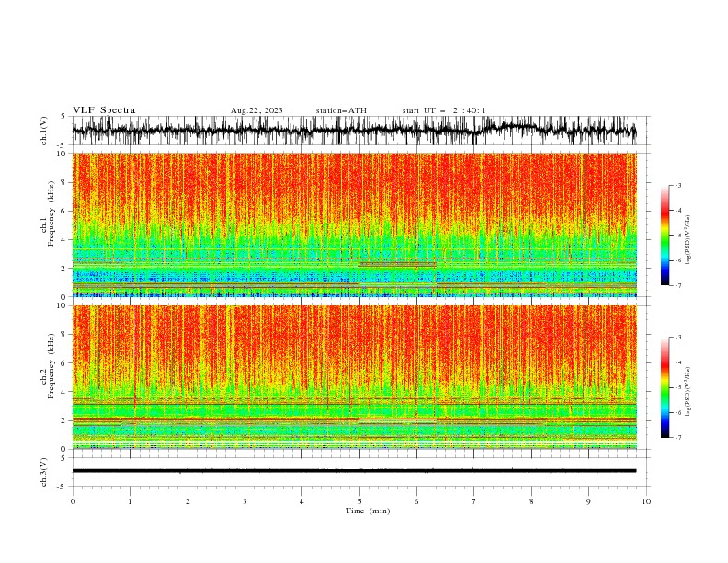Viewport: 728px width, 563px height.
Task: Click time axis tick label "10"
Action: pos(646,501)
